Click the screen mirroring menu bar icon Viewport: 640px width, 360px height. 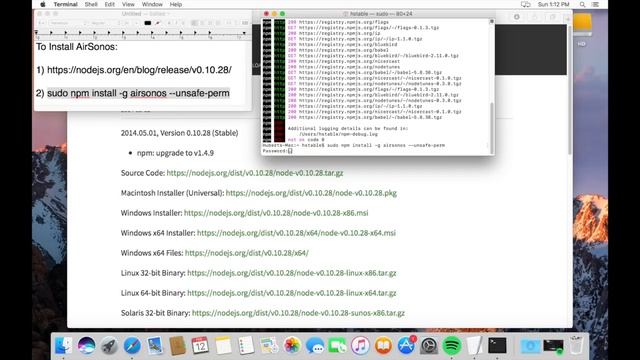[x=525, y=4]
